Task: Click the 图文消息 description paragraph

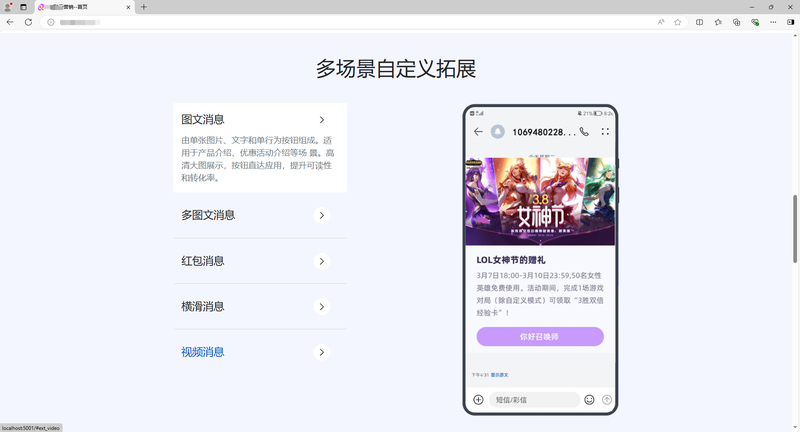Action: 258,159
